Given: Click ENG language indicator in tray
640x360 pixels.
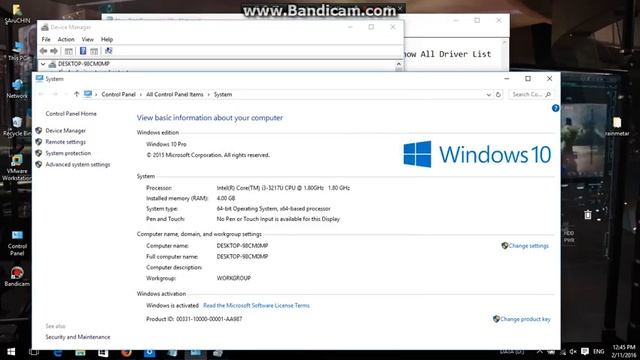Looking at the screenshot, I should [599, 351].
